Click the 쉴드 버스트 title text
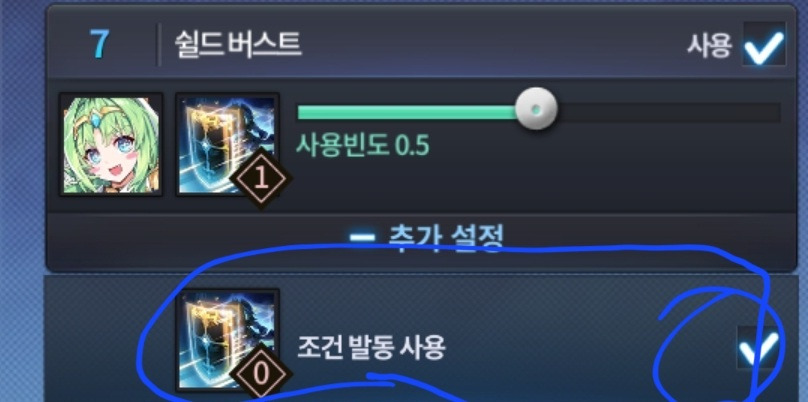The height and width of the screenshot is (402, 808). click(238, 44)
